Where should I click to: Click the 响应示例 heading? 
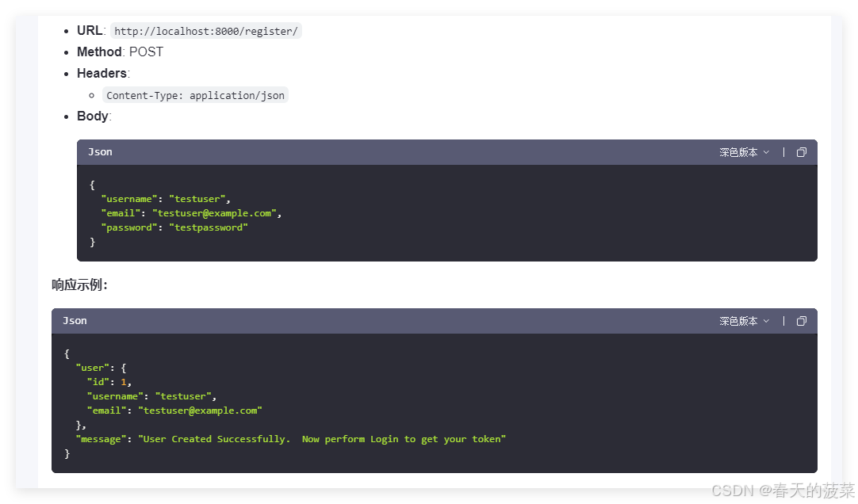tap(79, 285)
